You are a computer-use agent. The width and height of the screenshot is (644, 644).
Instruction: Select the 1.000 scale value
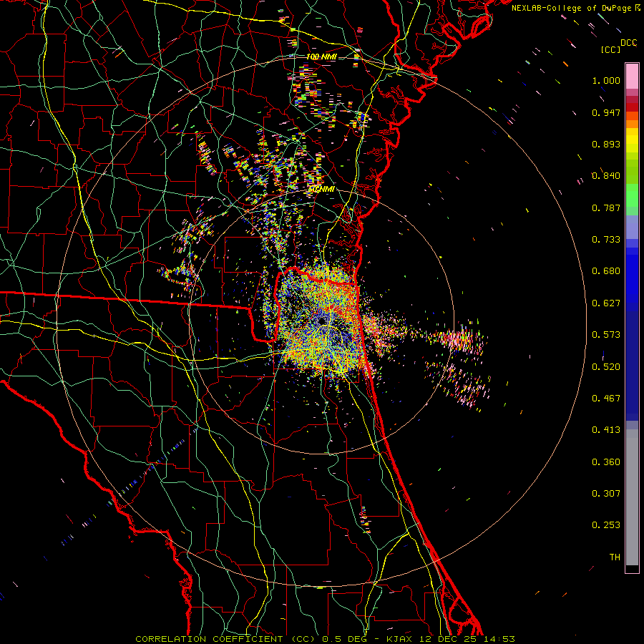[x=606, y=80]
